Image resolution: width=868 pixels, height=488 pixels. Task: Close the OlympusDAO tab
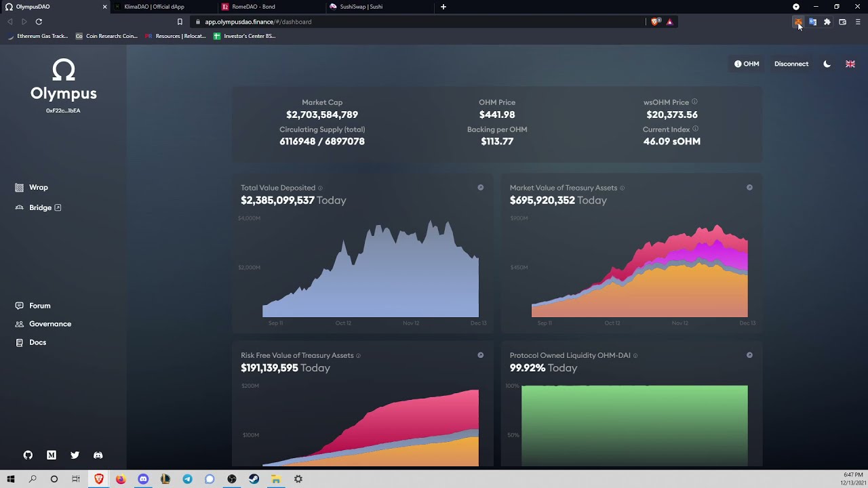pyautogui.click(x=104, y=7)
